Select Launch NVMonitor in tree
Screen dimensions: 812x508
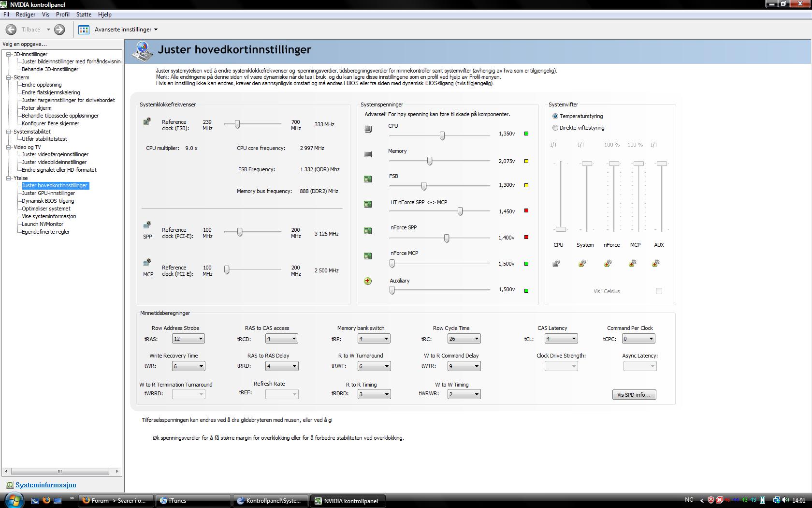pyautogui.click(x=43, y=224)
